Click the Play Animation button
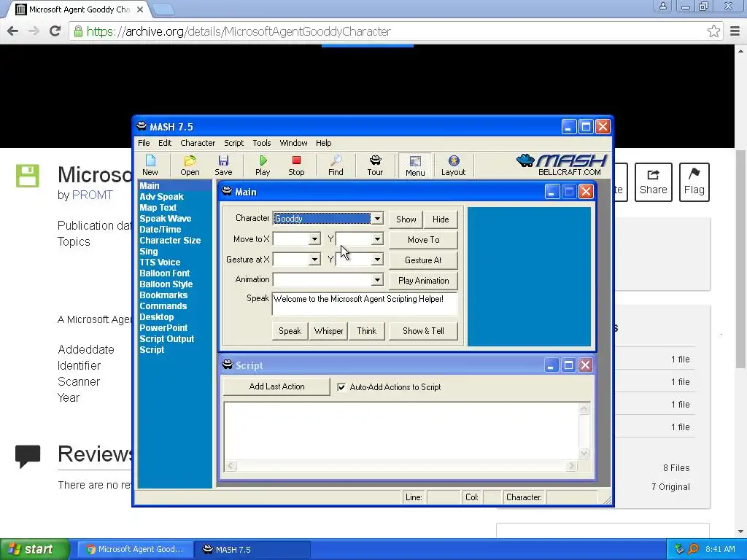 tap(424, 281)
